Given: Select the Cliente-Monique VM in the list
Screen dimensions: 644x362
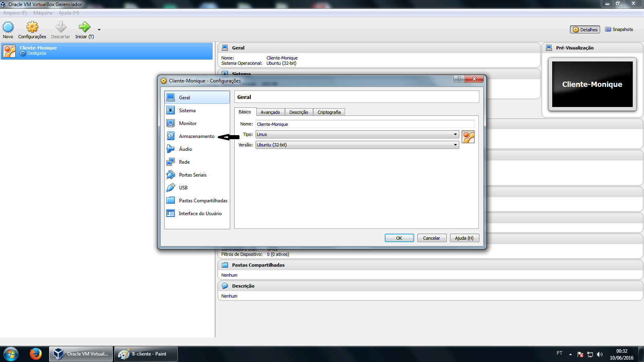Looking at the screenshot, I should coord(107,51).
